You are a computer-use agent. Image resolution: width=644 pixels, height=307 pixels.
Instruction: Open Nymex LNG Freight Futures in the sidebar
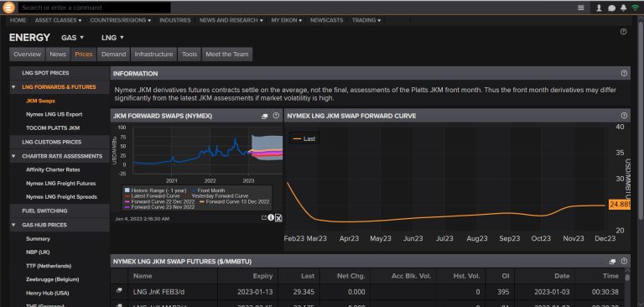[60, 184]
